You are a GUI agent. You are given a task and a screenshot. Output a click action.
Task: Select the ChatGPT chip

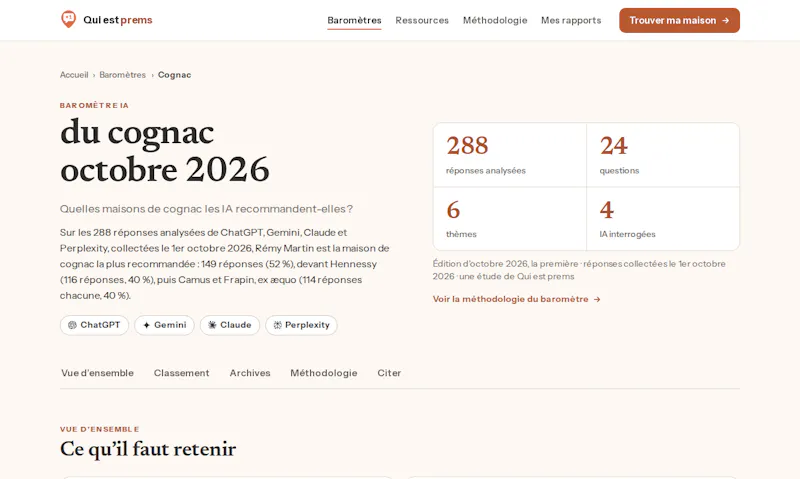(94, 325)
